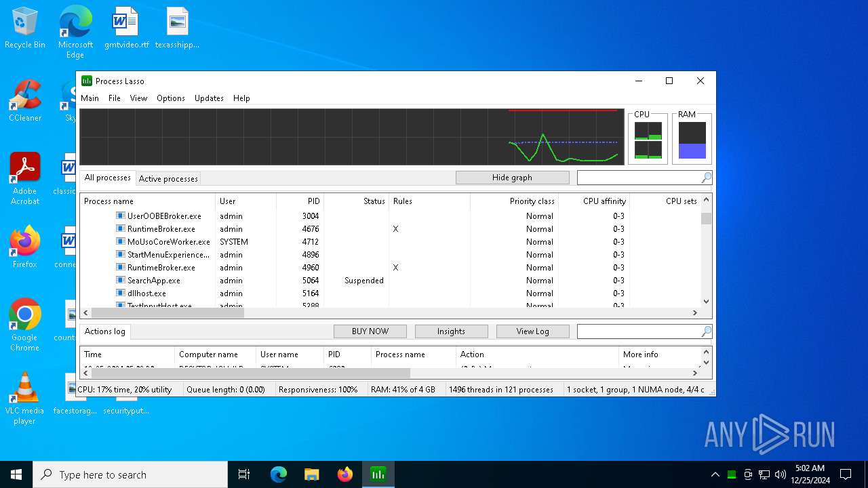Sort actions log by Action column
Screen dimensions: 868x488
coord(538,354)
